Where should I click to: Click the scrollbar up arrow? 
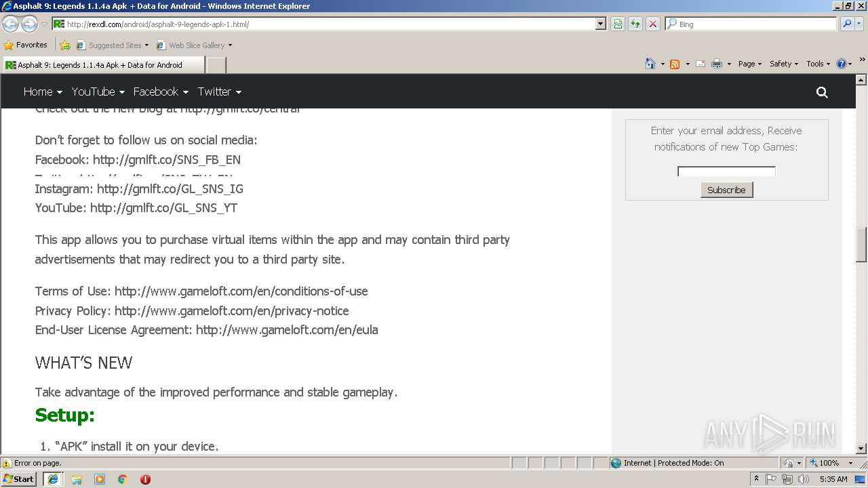pos(861,79)
